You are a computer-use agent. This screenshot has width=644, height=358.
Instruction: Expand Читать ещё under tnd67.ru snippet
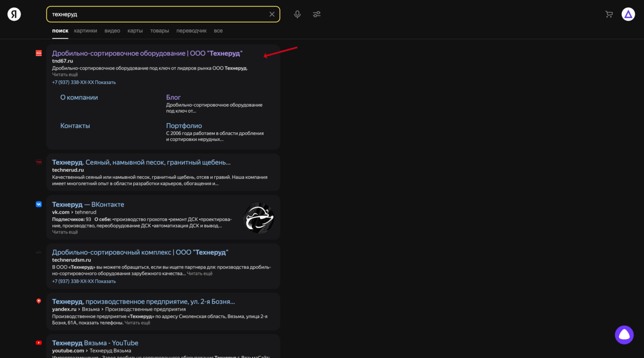[65, 75]
